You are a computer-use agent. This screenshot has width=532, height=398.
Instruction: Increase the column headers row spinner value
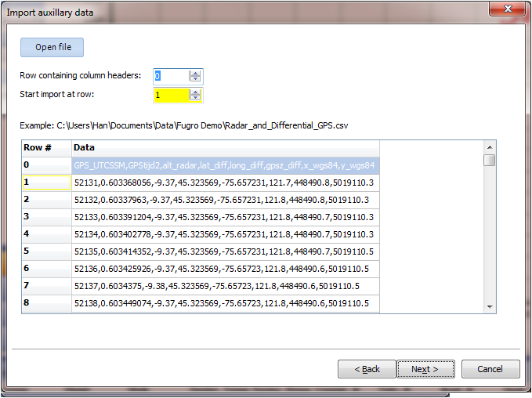[195, 73]
